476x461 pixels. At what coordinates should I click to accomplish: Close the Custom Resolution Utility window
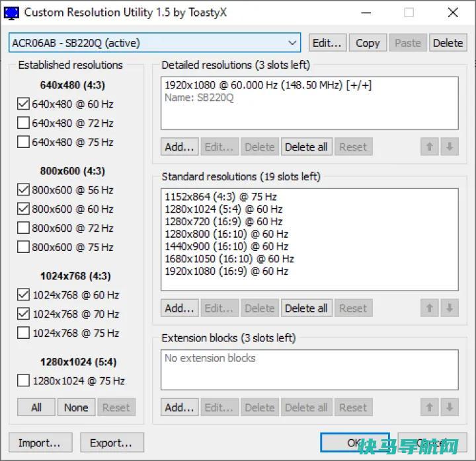(453, 13)
